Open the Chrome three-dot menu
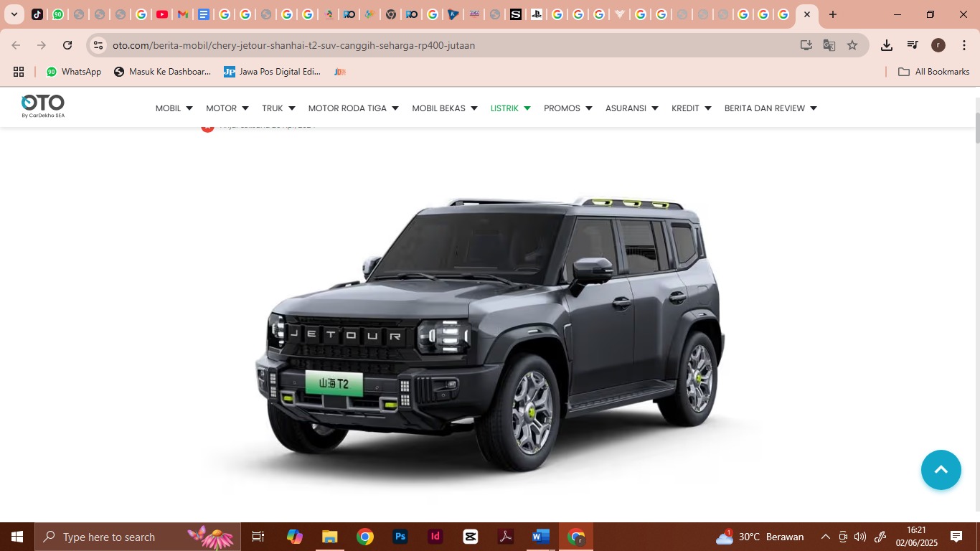The height and width of the screenshot is (551, 980). 964,45
